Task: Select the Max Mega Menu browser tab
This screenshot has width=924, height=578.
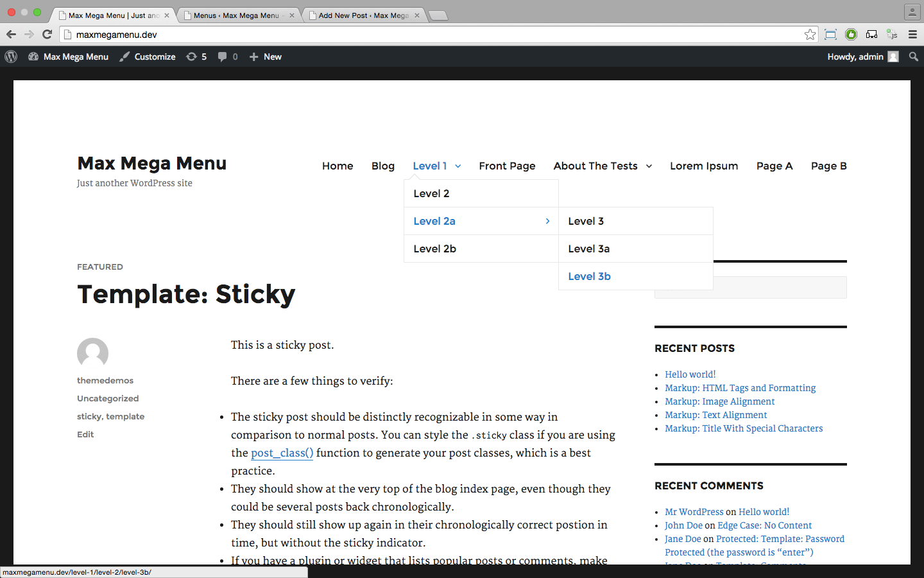Action: [114, 15]
